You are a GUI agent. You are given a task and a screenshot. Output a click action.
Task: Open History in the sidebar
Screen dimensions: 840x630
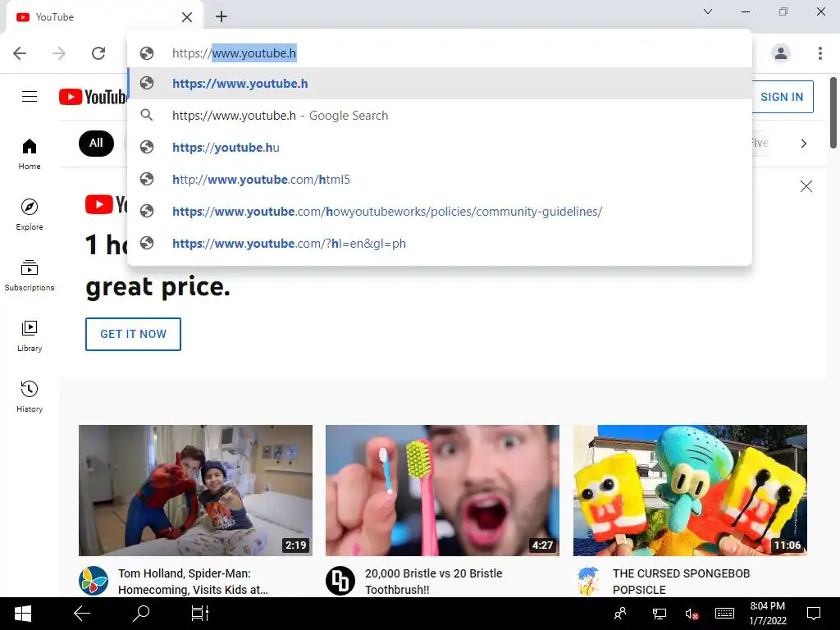click(x=30, y=396)
